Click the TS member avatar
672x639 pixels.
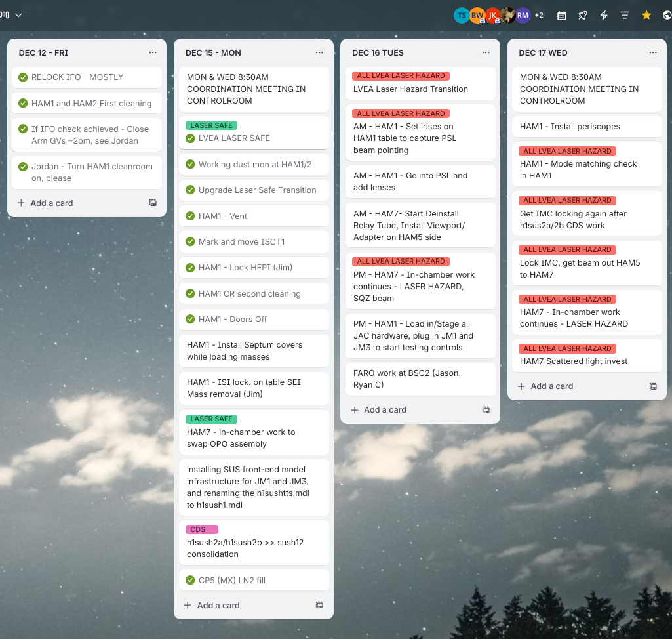(x=462, y=15)
